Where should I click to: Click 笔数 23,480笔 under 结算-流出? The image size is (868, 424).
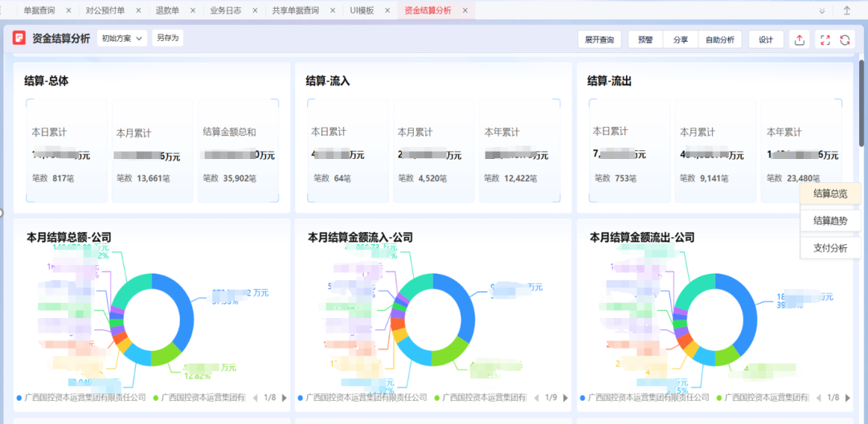click(792, 178)
